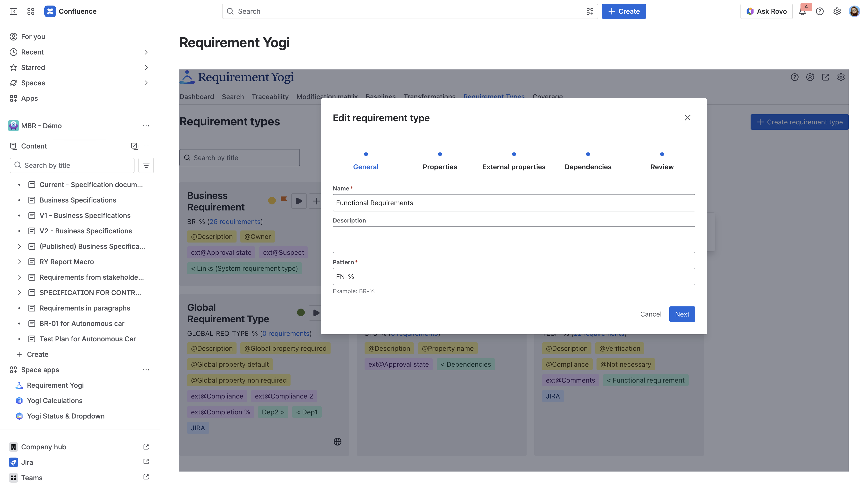The width and height of the screenshot is (868, 486).
Task: Open Requirement Yogi user permissions icon
Action: pos(810,77)
